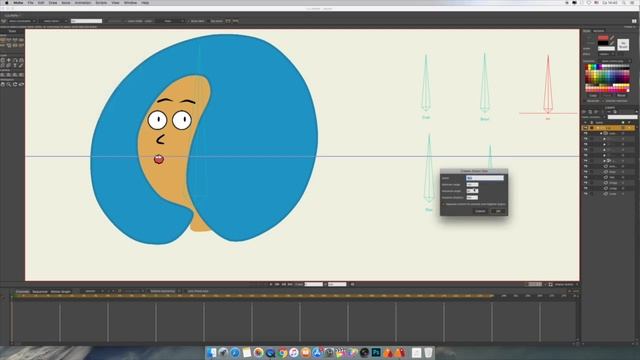Image resolution: width=640 pixels, height=360 pixels.
Task: Open the App Store from the dock
Action: (x=318, y=352)
